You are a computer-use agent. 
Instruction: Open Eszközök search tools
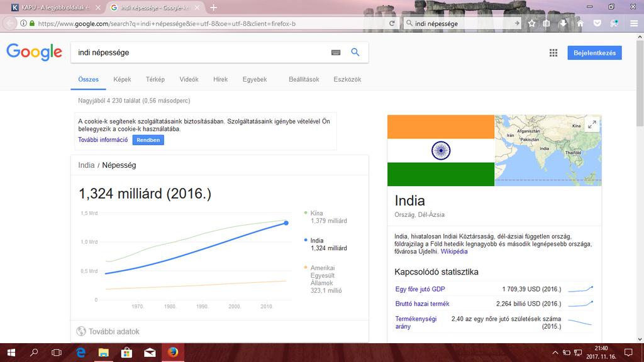[347, 80]
